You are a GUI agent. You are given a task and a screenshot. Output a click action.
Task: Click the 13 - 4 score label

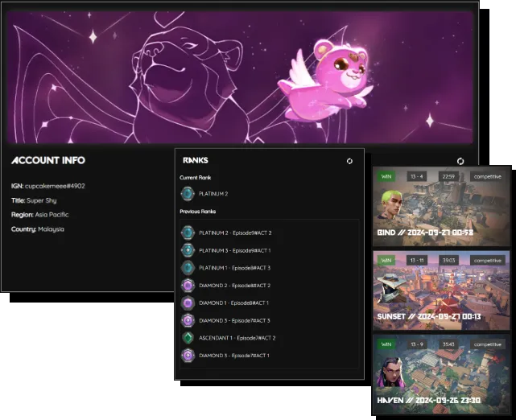point(417,177)
